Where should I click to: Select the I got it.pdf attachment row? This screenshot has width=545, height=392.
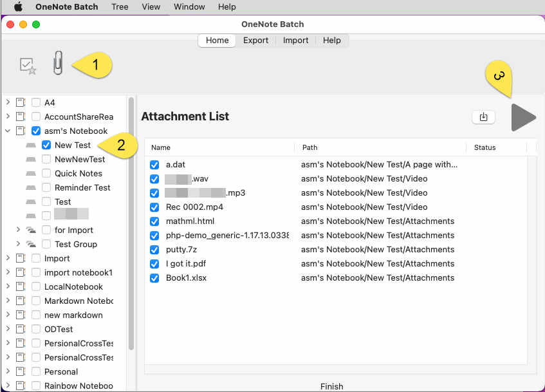pos(336,264)
